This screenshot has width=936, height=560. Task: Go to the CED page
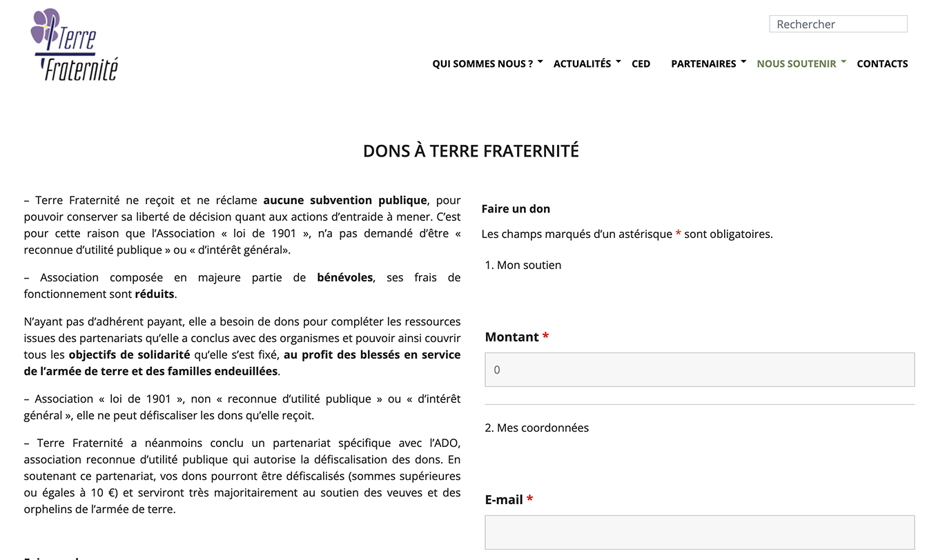(641, 63)
